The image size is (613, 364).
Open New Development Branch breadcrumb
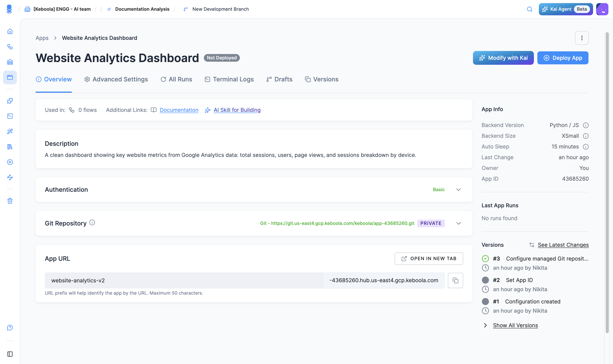(x=220, y=9)
